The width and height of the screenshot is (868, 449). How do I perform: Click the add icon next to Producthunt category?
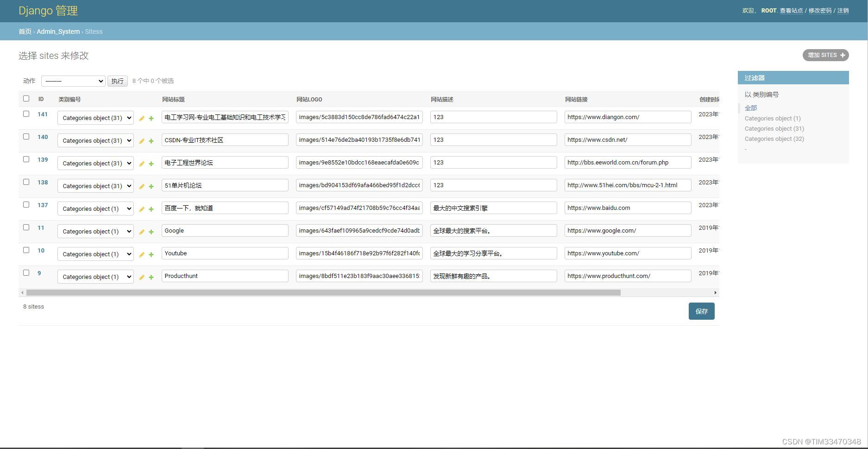click(151, 278)
